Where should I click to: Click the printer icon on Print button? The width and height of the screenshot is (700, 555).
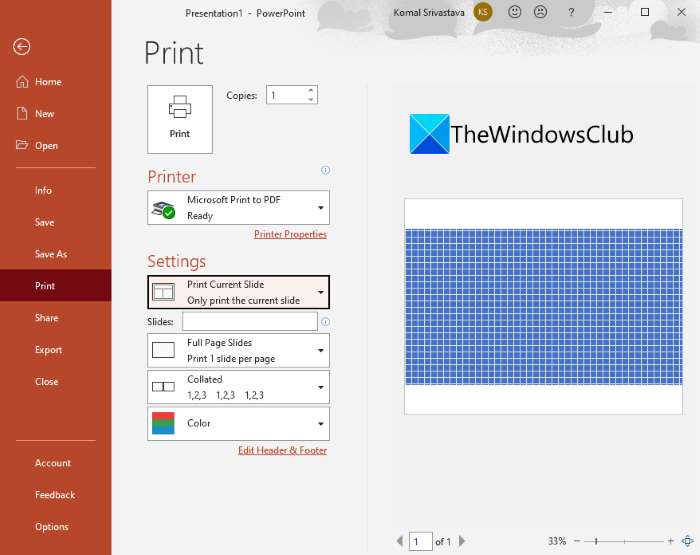pos(180,107)
